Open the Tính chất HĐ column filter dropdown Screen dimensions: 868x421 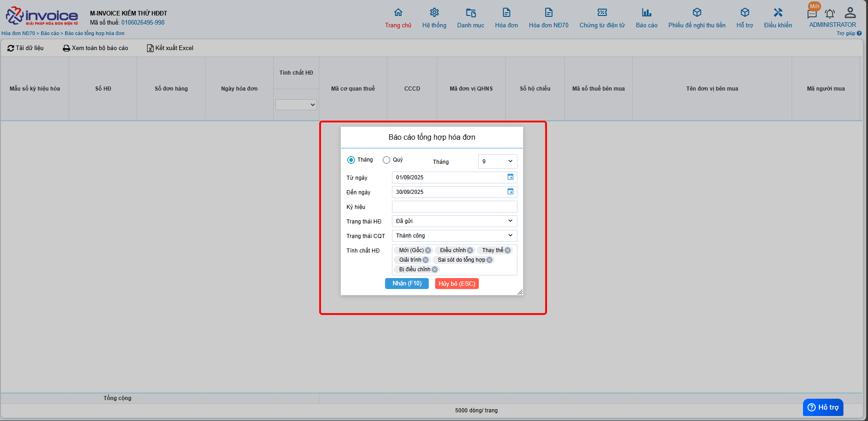coord(296,105)
